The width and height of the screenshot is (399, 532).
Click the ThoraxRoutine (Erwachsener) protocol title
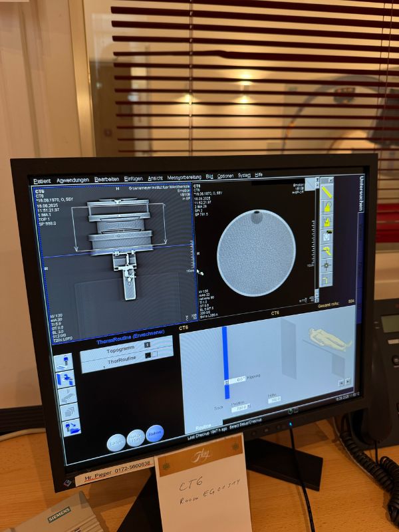(130, 337)
